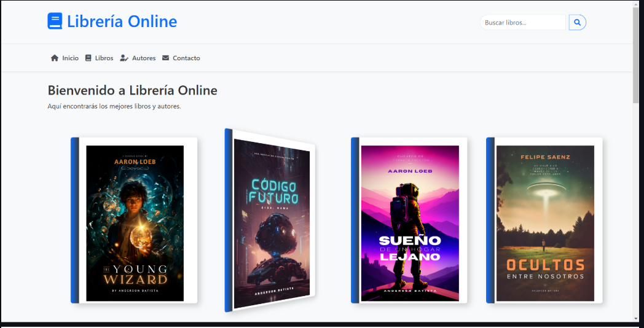The width and height of the screenshot is (644, 328).
Task: Click the Librería Online title link
Action: (x=122, y=21)
